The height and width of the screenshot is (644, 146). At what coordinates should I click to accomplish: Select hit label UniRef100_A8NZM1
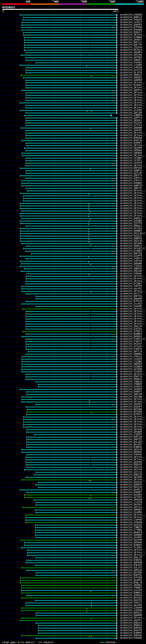(131, 268)
